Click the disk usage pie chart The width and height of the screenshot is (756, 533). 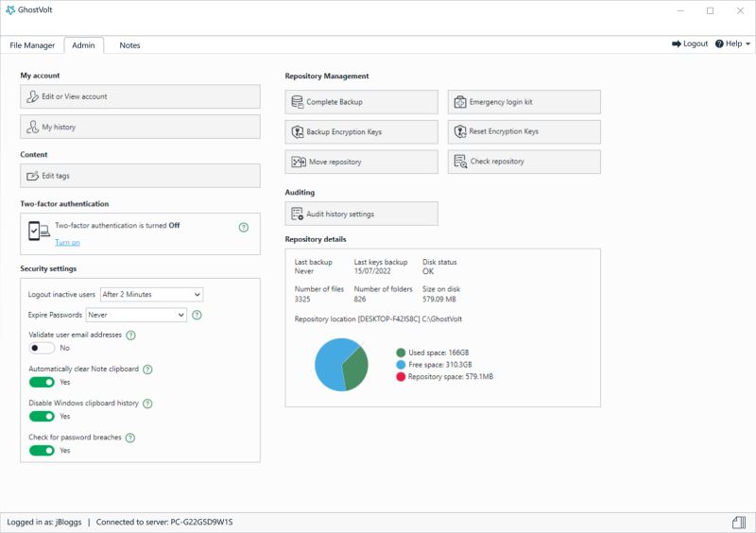coord(341,365)
